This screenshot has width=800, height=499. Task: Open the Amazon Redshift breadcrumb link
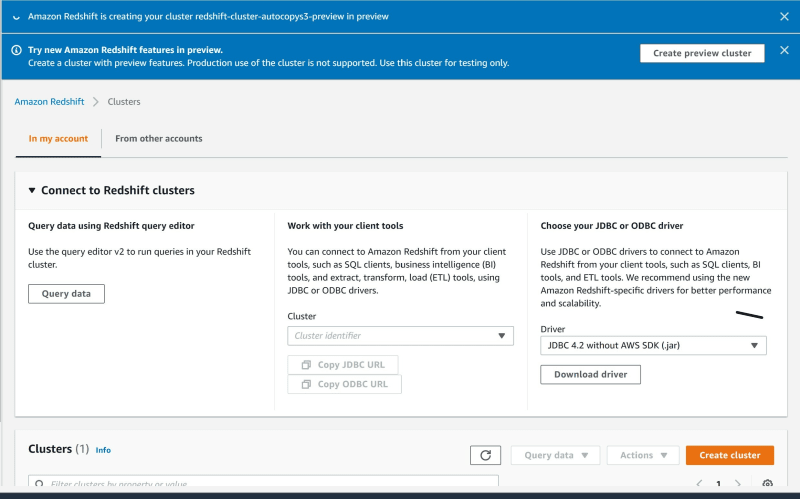click(49, 102)
